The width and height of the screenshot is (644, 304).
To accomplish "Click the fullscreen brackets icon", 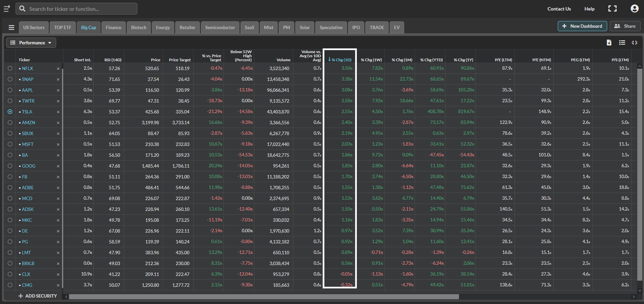I will (612, 8).
